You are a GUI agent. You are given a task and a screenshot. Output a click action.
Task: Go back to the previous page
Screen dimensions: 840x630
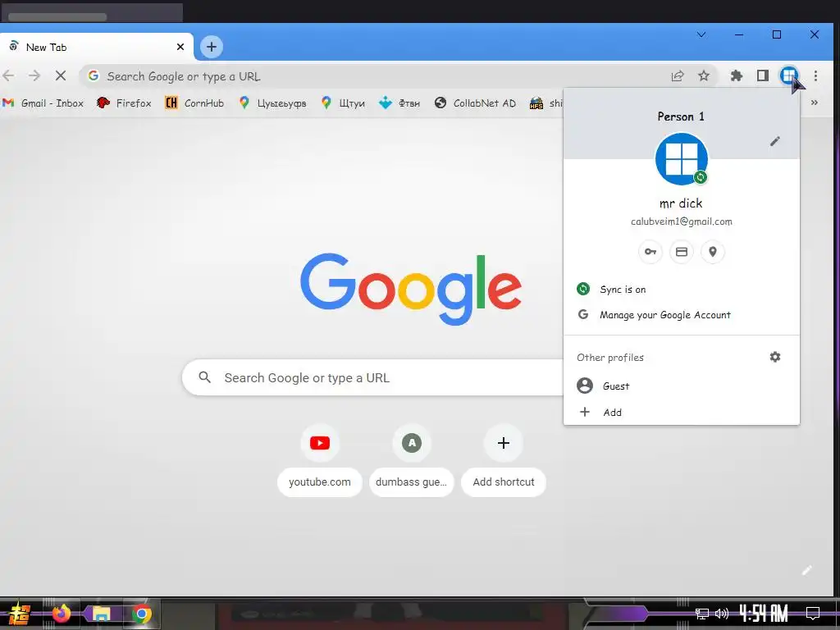[8, 75]
